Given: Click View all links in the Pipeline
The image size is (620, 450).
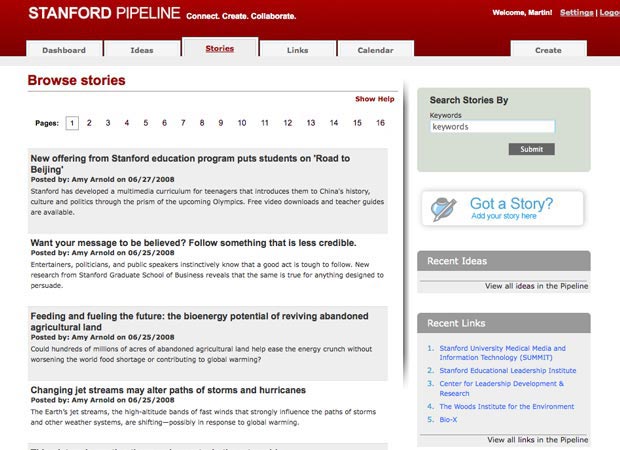Looking at the screenshot, I should [x=538, y=440].
